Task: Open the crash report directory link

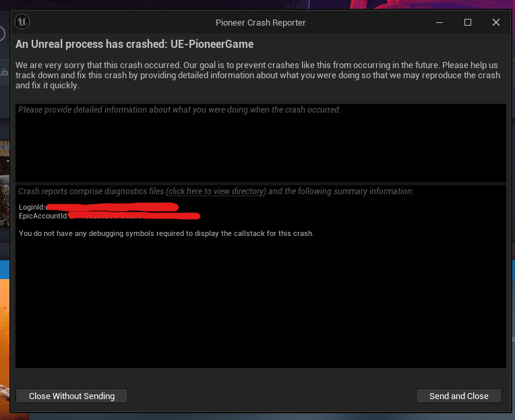Action: click(x=216, y=191)
